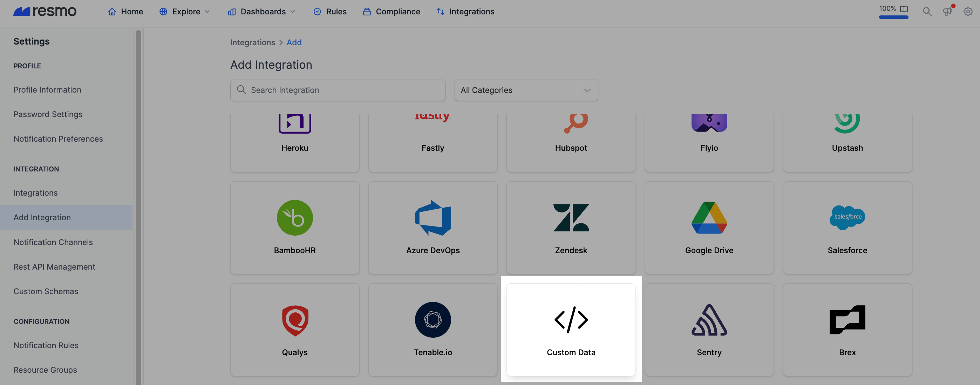Expand the Explore menu
The image size is (980, 385).
coord(184,12)
